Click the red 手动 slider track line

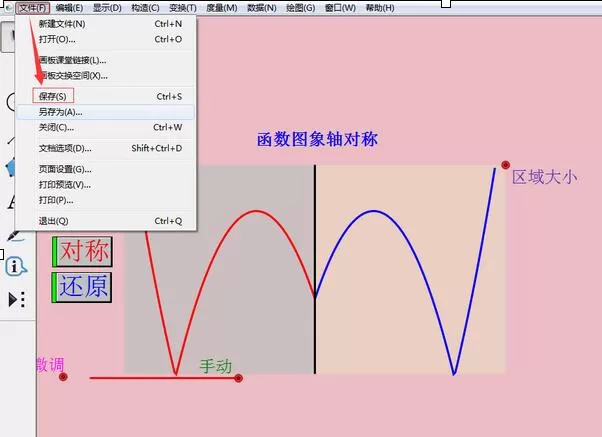164,378
